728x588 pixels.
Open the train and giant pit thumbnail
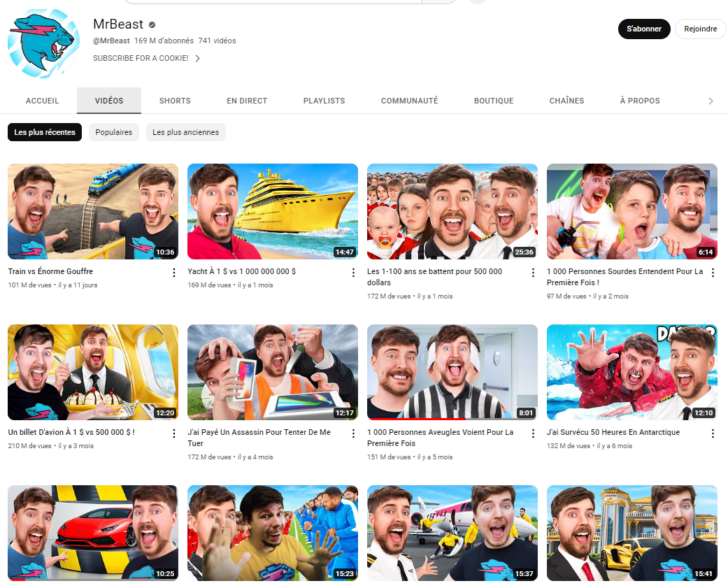[x=93, y=212]
